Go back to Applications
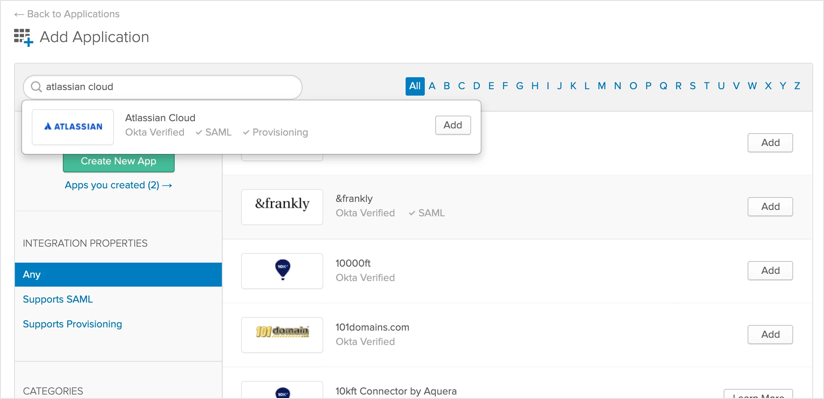The image size is (824, 399). coord(67,14)
